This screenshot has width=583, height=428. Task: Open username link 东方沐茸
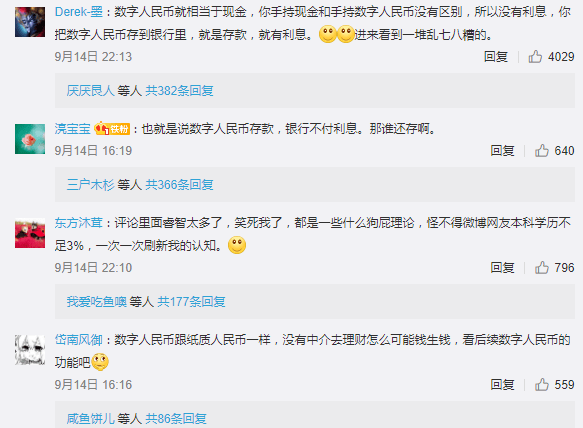click(x=78, y=223)
